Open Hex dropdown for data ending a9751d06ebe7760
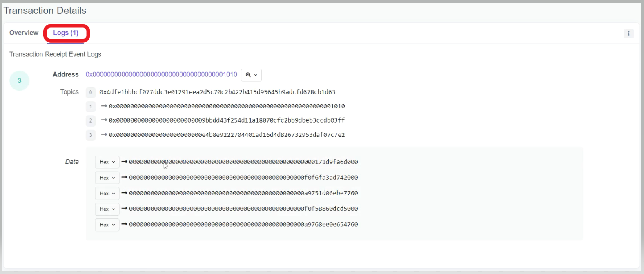Screen dimensions: 644x274 click(107, 194)
